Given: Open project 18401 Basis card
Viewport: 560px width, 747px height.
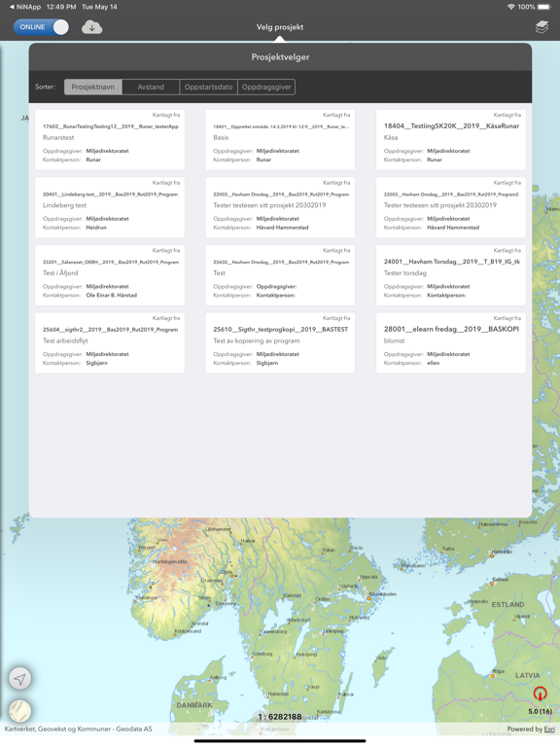Looking at the screenshot, I should coord(280,140).
